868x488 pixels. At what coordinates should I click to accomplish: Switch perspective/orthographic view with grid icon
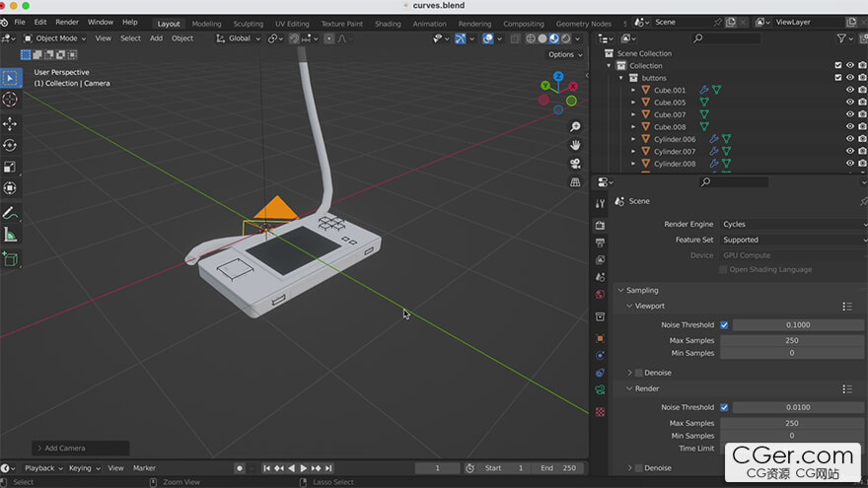[x=575, y=182]
